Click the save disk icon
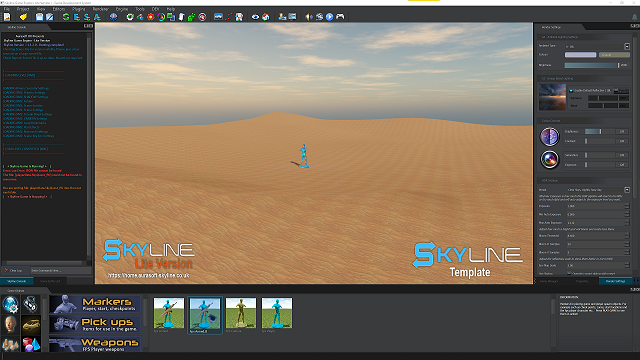 39,17
